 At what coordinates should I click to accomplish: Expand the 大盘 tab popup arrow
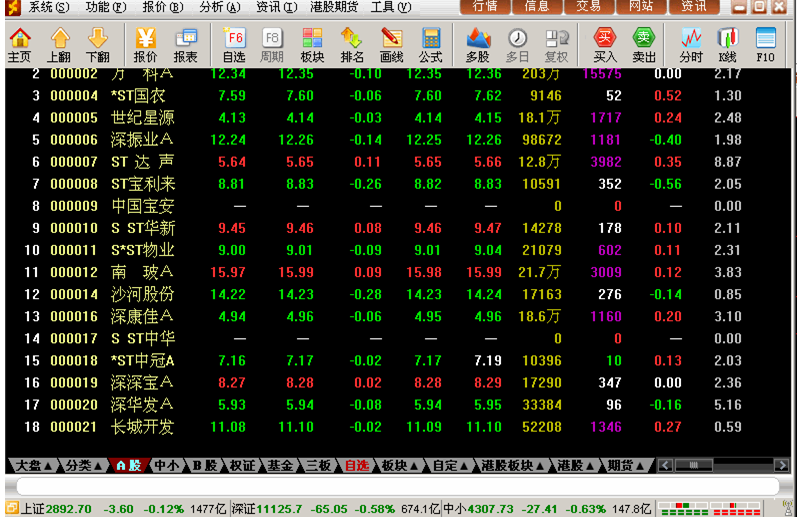coord(46,466)
